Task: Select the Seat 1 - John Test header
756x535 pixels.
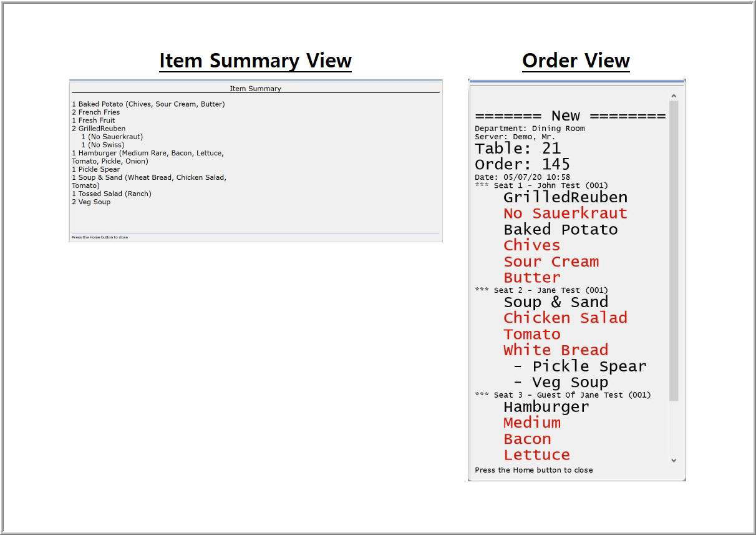Action: (x=541, y=185)
